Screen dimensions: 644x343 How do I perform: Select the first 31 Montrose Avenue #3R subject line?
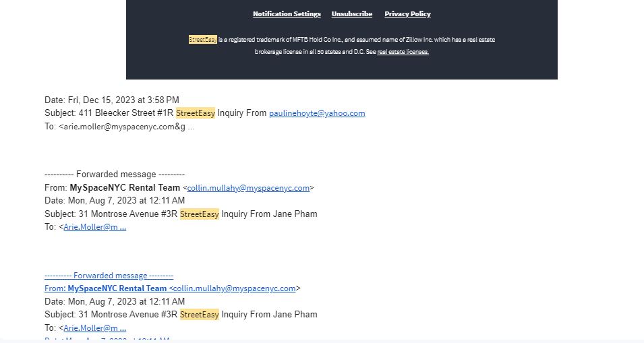click(181, 214)
